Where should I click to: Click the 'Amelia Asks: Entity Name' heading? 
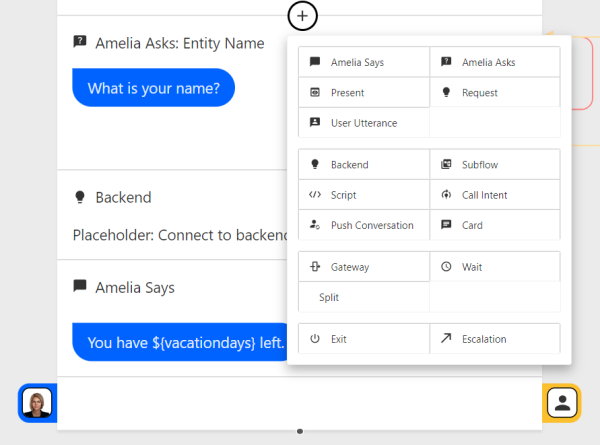tap(180, 43)
